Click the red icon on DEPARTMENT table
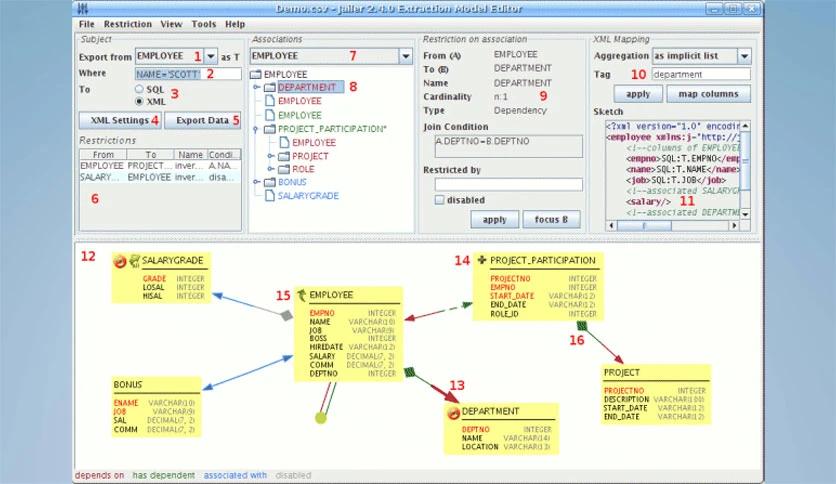This screenshot has width=836, height=484. [453, 412]
